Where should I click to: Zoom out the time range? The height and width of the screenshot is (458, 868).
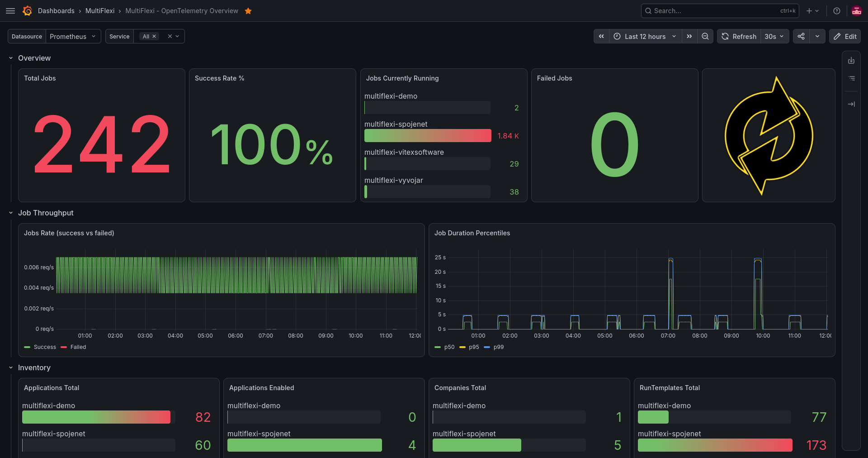(x=705, y=36)
